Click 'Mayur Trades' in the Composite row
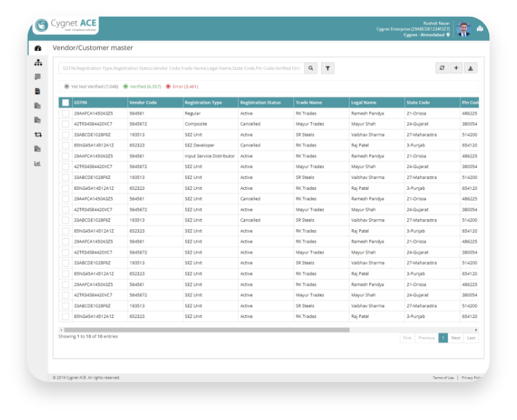This screenshot has height=420, width=517. point(310,124)
